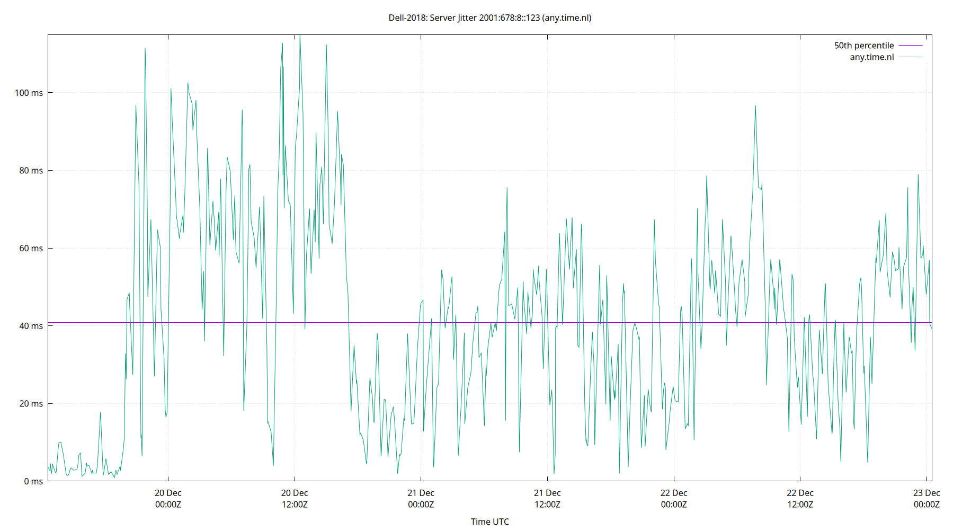Image resolution: width=980 pixels, height=530 pixels.
Task: Select the 60 ms y-axis tick label
Action: coord(31,248)
